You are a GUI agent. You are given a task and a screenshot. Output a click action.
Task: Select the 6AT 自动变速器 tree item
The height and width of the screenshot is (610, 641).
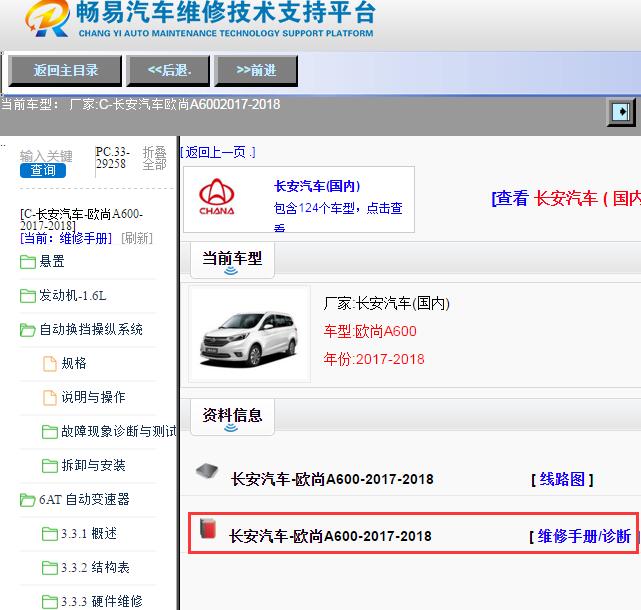coord(84,499)
